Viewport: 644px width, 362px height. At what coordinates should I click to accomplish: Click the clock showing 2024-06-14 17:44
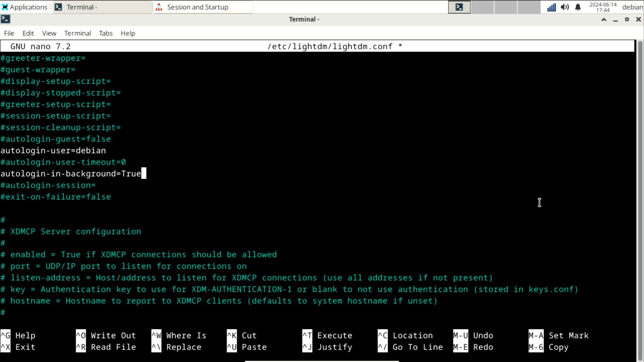603,7
